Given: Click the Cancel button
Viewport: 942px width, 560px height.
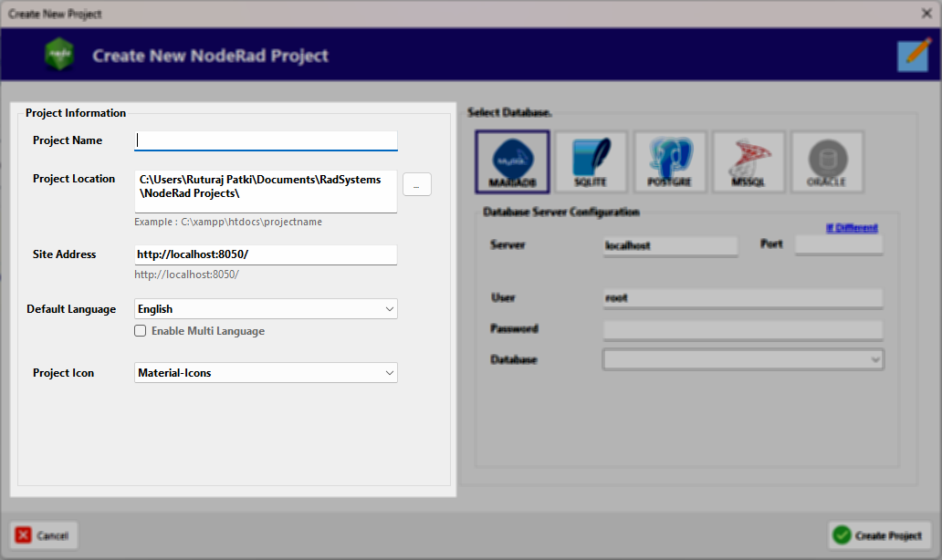Looking at the screenshot, I should 43,534.
